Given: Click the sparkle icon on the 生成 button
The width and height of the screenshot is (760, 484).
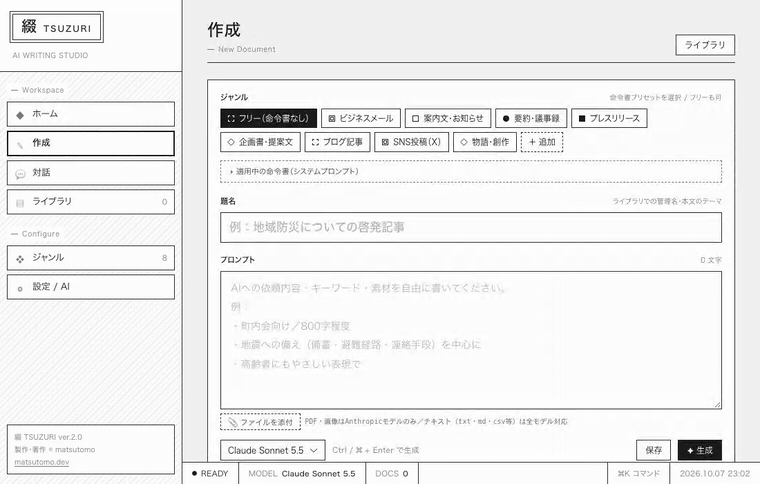Looking at the screenshot, I should tap(690, 451).
